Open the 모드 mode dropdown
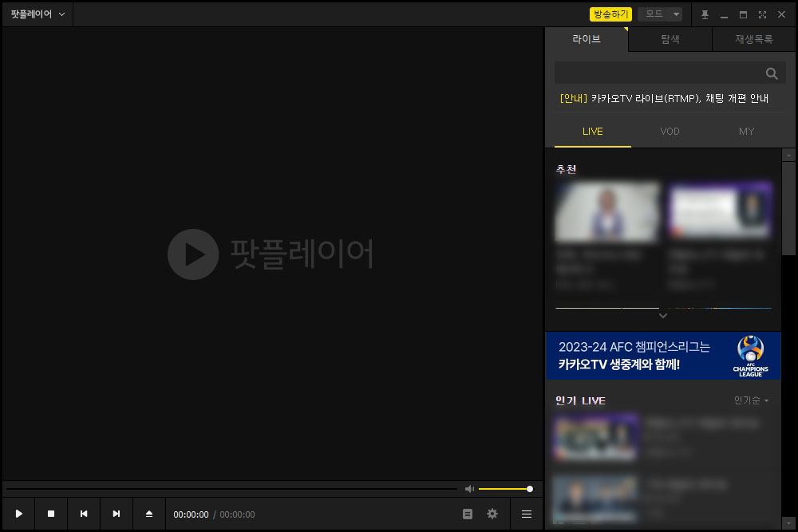Viewport: 798px width, 532px height. pos(661,14)
